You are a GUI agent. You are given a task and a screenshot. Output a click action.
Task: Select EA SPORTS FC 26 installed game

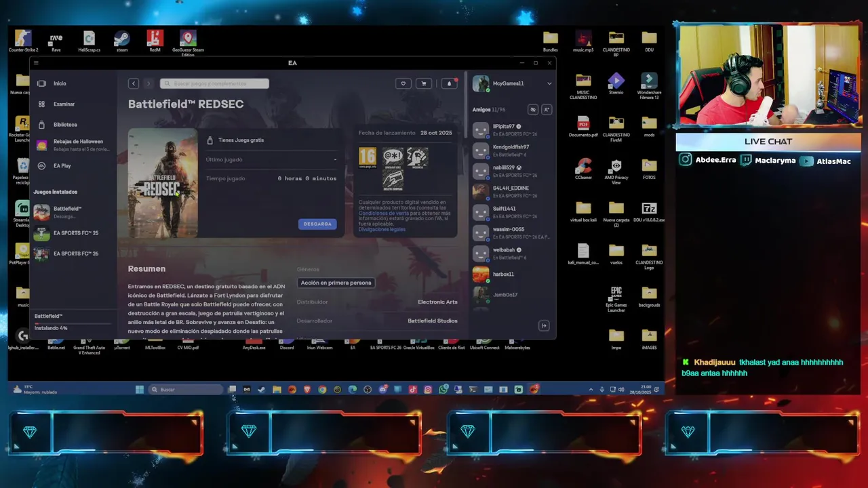tap(74, 254)
